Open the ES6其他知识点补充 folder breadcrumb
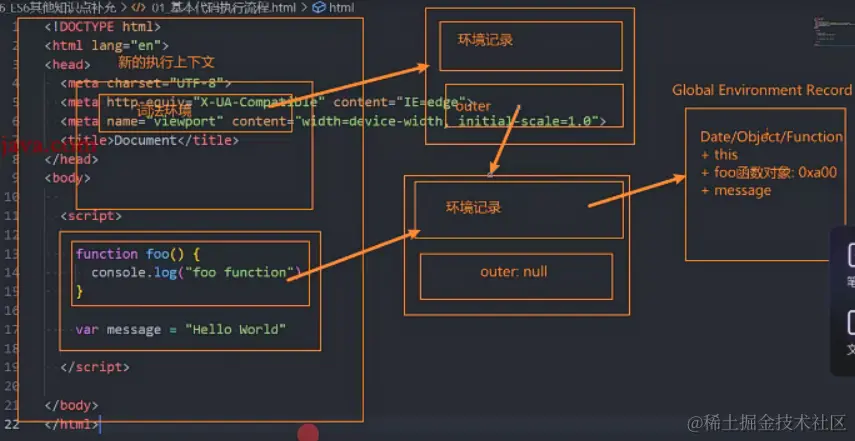The height and width of the screenshot is (441, 855). point(57,8)
